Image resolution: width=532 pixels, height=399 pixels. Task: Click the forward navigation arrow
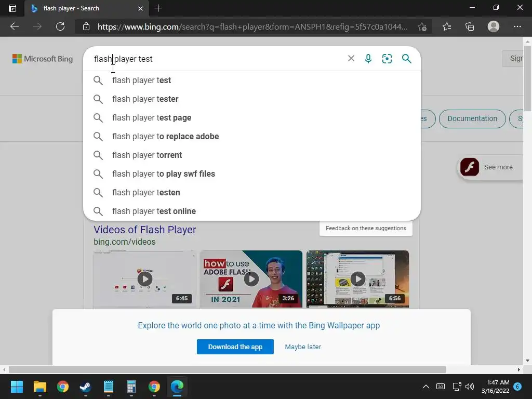(x=37, y=26)
